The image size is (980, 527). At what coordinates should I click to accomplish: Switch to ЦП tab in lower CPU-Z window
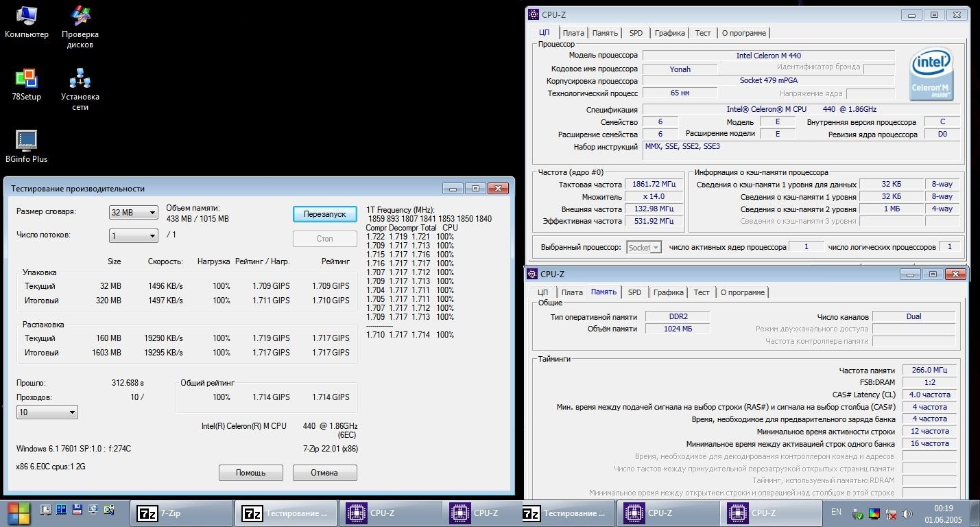(x=542, y=292)
